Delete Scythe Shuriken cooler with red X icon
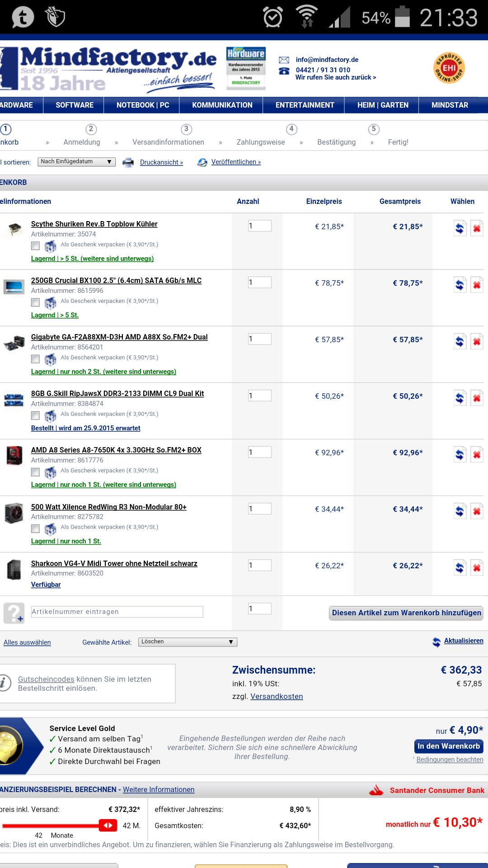 click(x=477, y=228)
